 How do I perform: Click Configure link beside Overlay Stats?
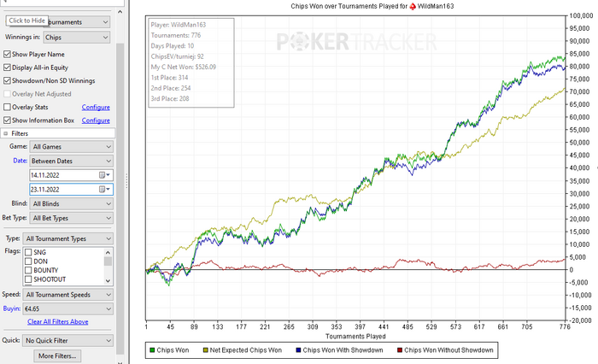pyautogui.click(x=96, y=107)
